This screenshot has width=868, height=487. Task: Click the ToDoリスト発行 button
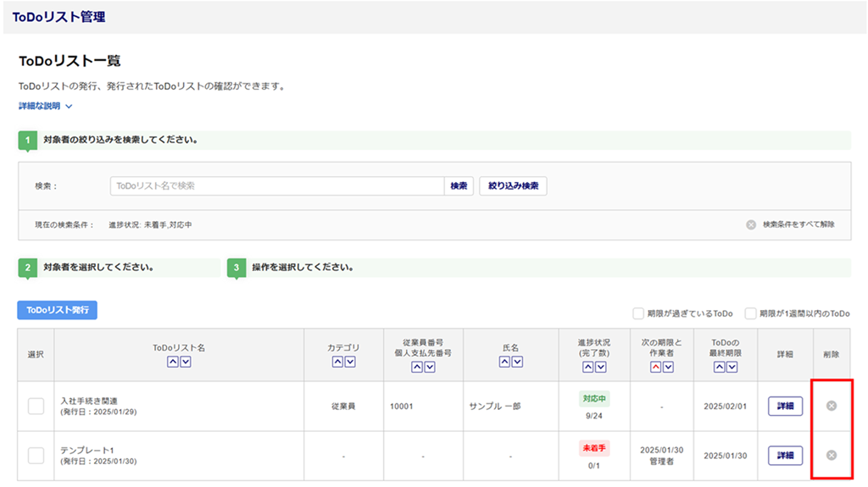(x=57, y=310)
